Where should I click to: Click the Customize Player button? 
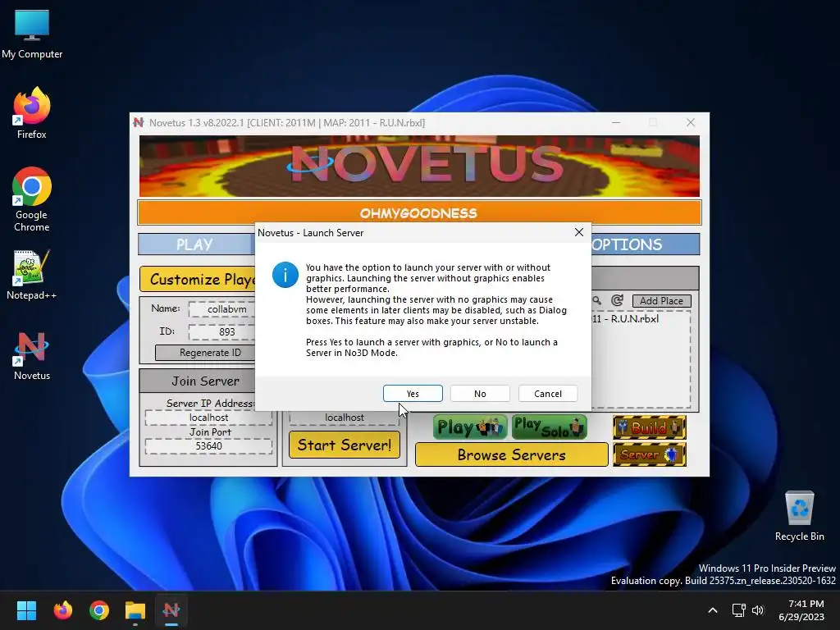coord(197,279)
